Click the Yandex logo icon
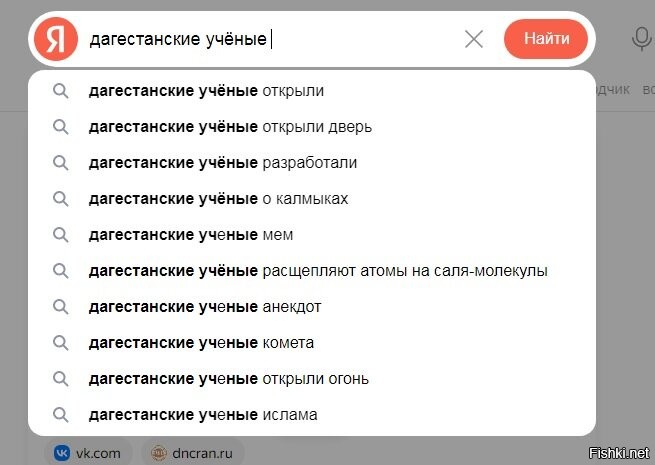 coord(56,39)
